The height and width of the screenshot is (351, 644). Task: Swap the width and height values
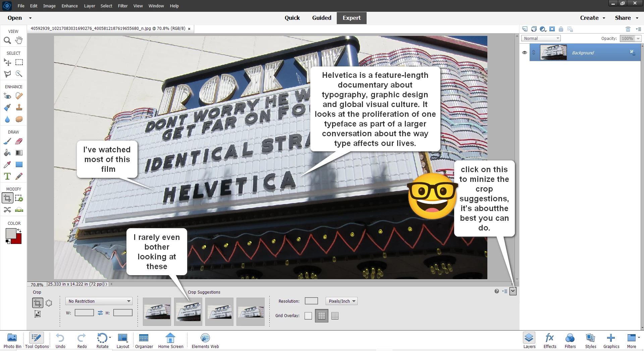click(x=100, y=313)
